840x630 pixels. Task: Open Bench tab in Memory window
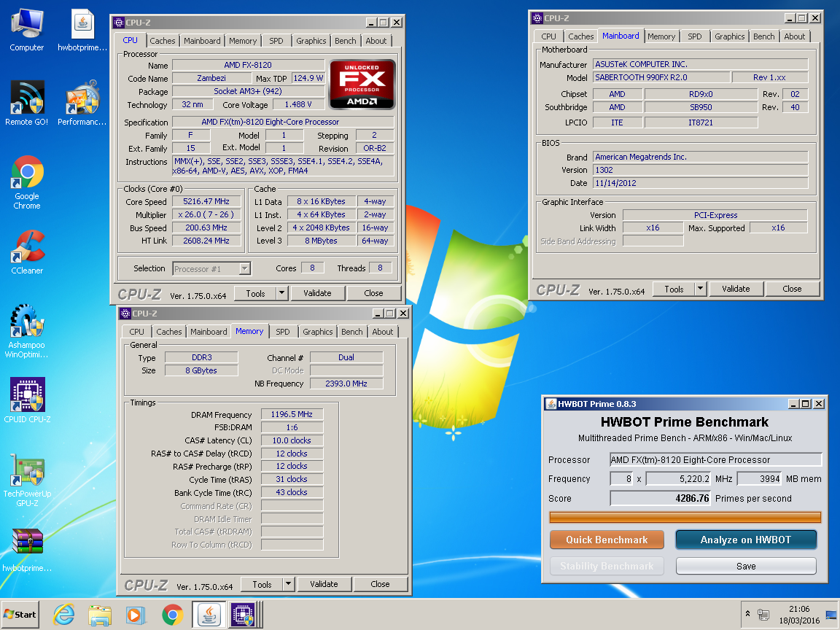pyautogui.click(x=352, y=332)
